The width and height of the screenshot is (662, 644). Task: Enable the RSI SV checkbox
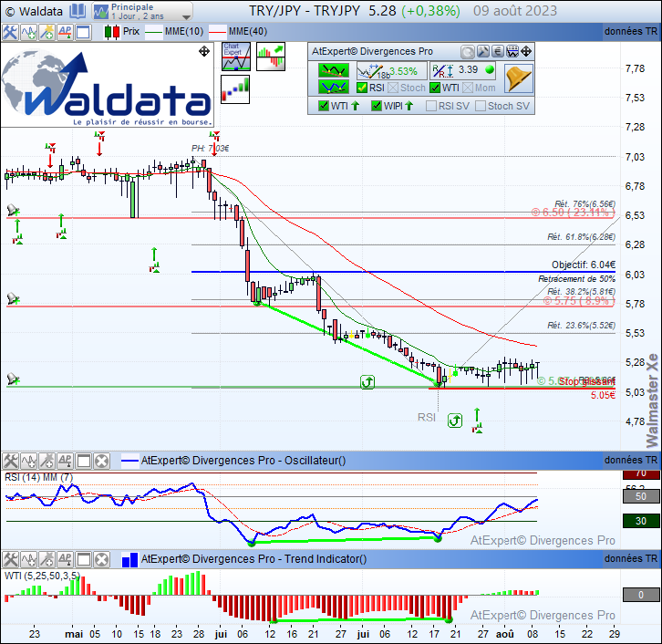(431, 106)
